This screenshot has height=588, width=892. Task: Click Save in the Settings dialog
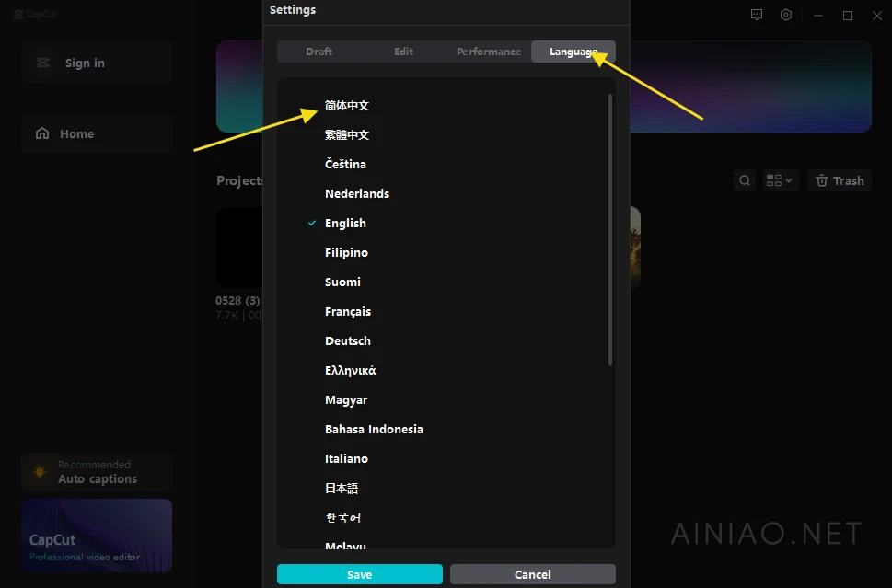[x=360, y=574]
